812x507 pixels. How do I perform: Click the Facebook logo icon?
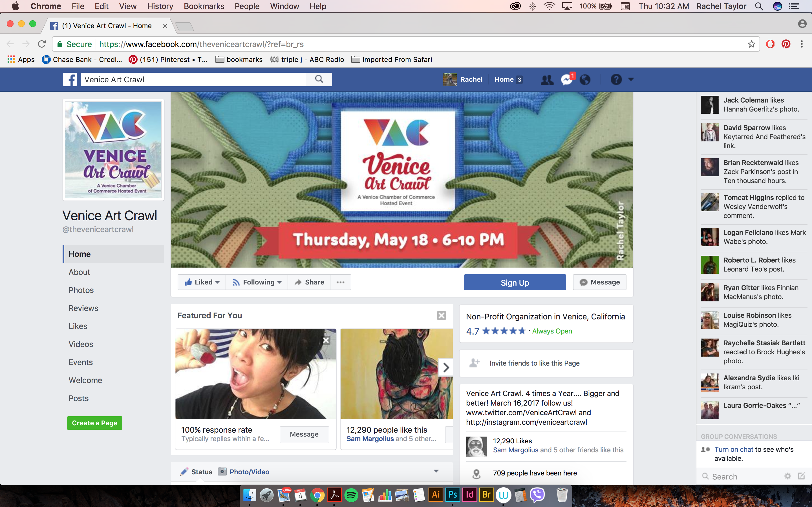pos(70,79)
